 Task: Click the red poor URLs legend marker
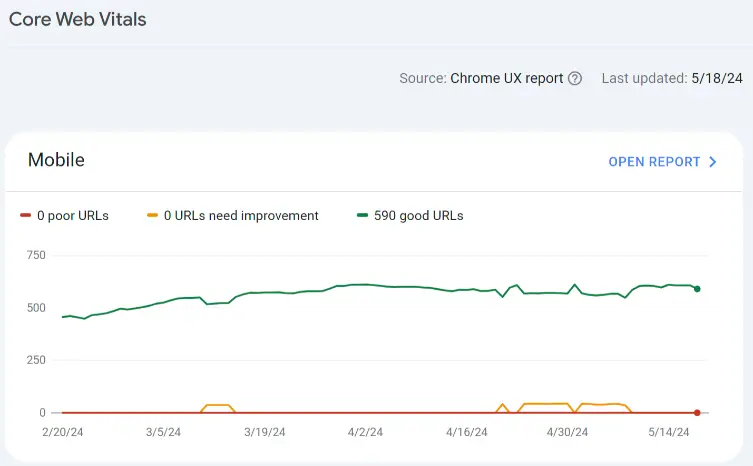(x=26, y=215)
